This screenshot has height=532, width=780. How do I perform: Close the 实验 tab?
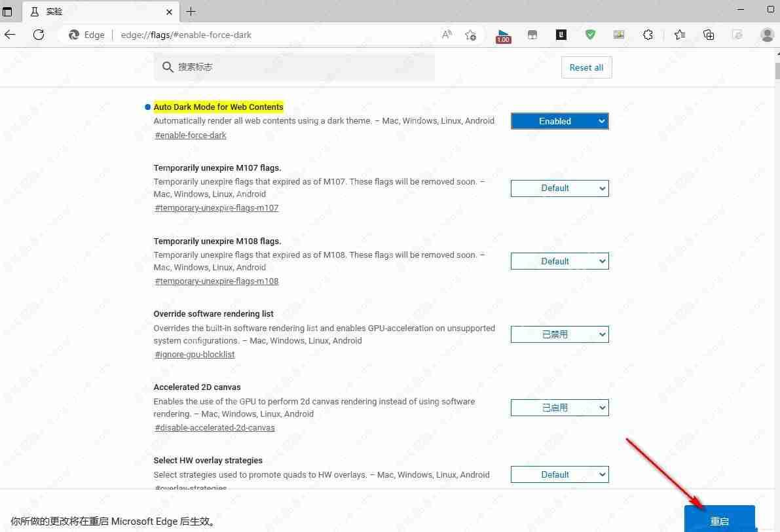(169, 12)
